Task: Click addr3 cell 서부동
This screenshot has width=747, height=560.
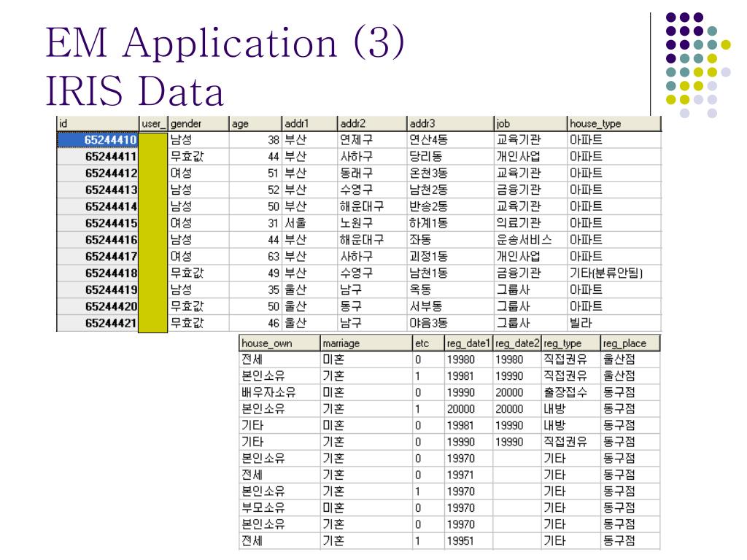Action: 451,307
